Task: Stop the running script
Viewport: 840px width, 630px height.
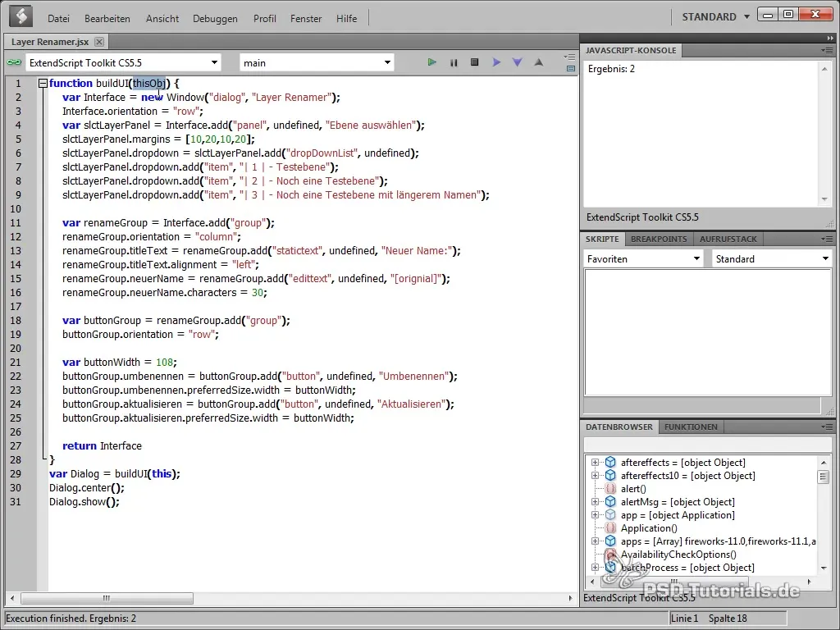Action: point(474,62)
